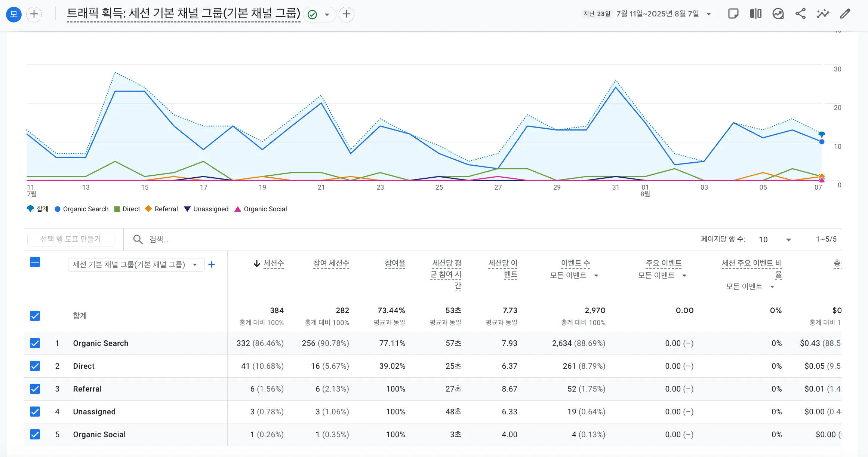Click the total 384 sessions value
Image resolution: width=868 pixels, height=457 pixels.
click(277, 310)
